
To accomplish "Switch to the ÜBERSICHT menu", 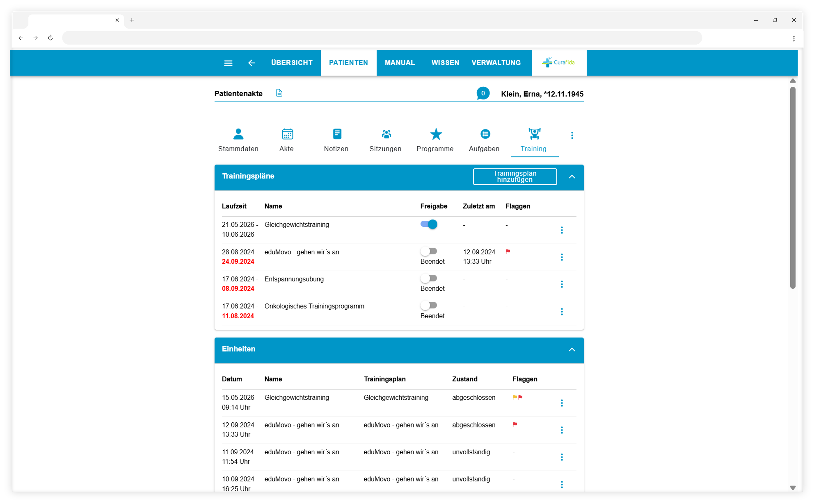I will click(x=292, y=63).
